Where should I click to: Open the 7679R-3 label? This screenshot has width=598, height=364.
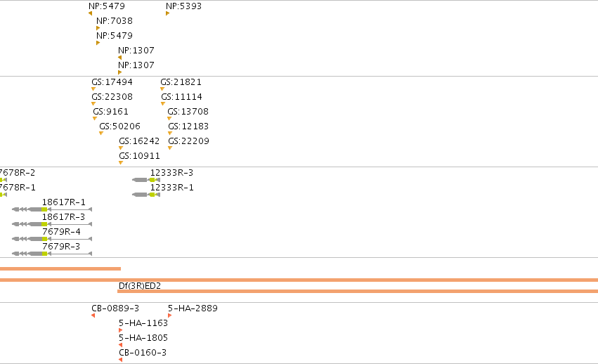[x=61, y=247]
